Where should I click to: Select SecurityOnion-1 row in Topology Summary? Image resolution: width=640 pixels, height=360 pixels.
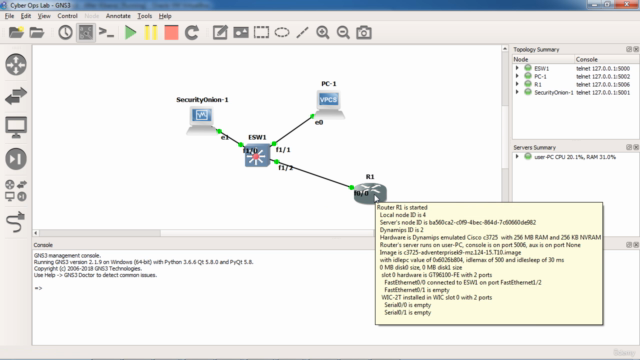point(576,92)
